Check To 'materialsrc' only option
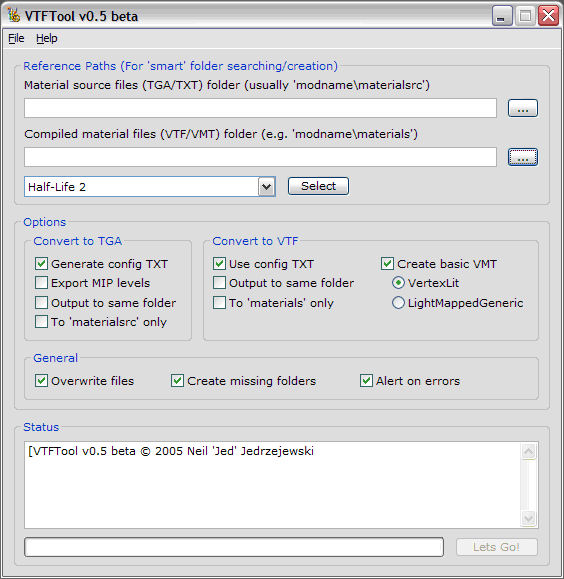564x579 pixels. click(41, 322)
